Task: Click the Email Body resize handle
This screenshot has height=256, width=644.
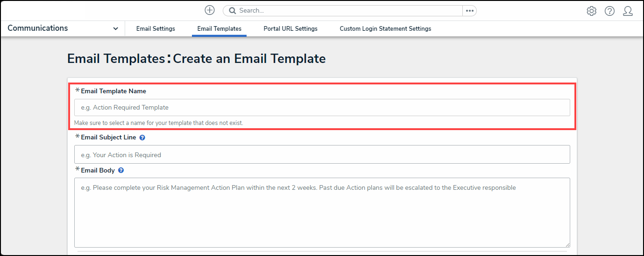Action: click(567, 245)
